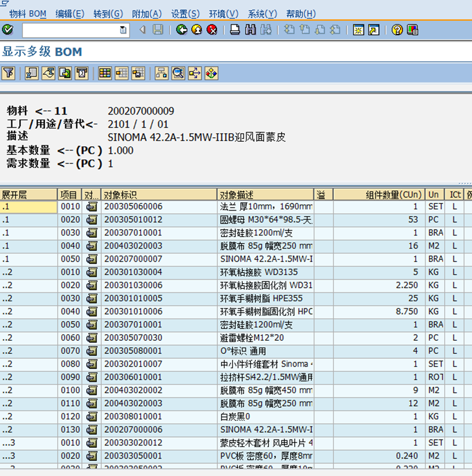Screen dimensions: 472x476
Task: Open the 环境(V) menu
Action: pos(224,14)
